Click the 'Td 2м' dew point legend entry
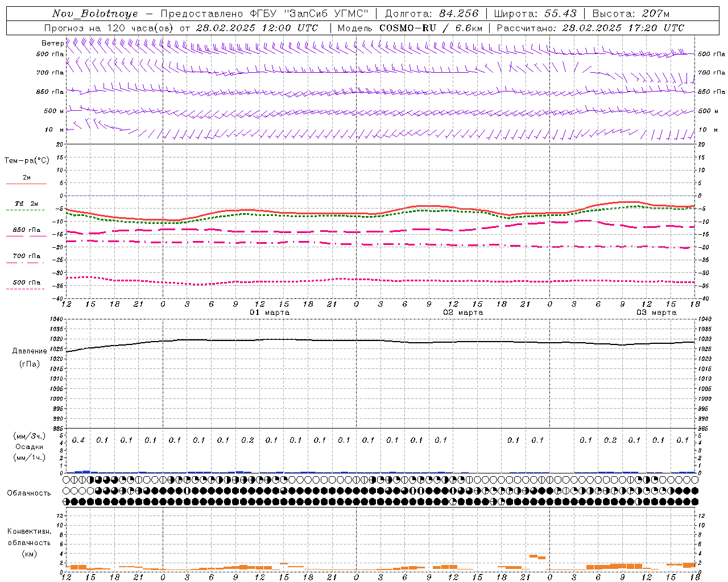The image size is (728, 582). 27,203
